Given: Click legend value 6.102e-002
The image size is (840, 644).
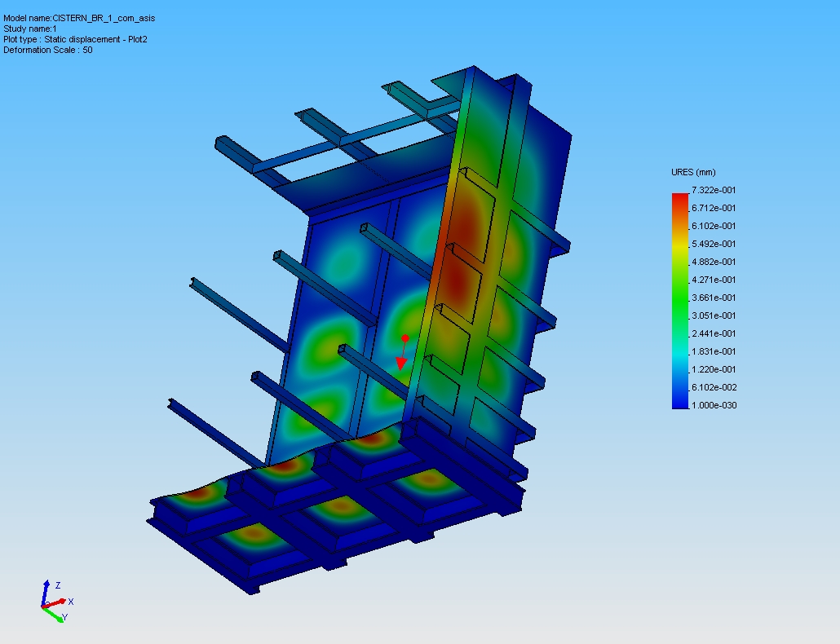Looking at the screenshot, I should [714, 387].
